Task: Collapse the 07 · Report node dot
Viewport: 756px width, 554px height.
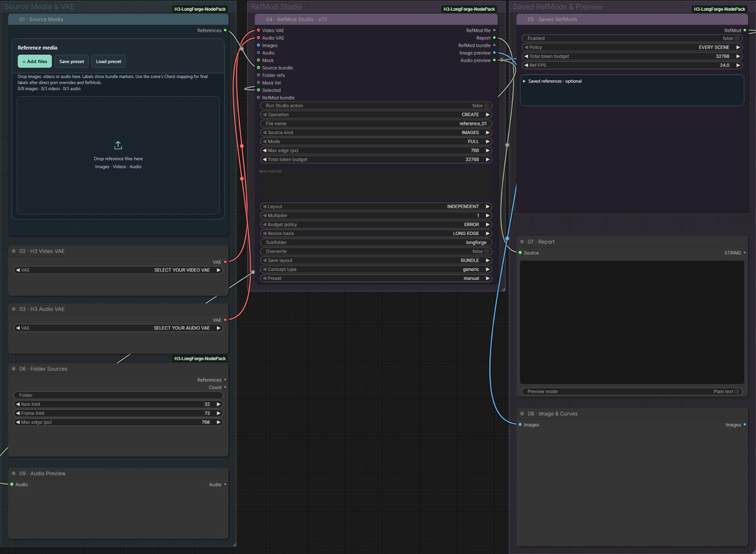Action: [523, 242]
